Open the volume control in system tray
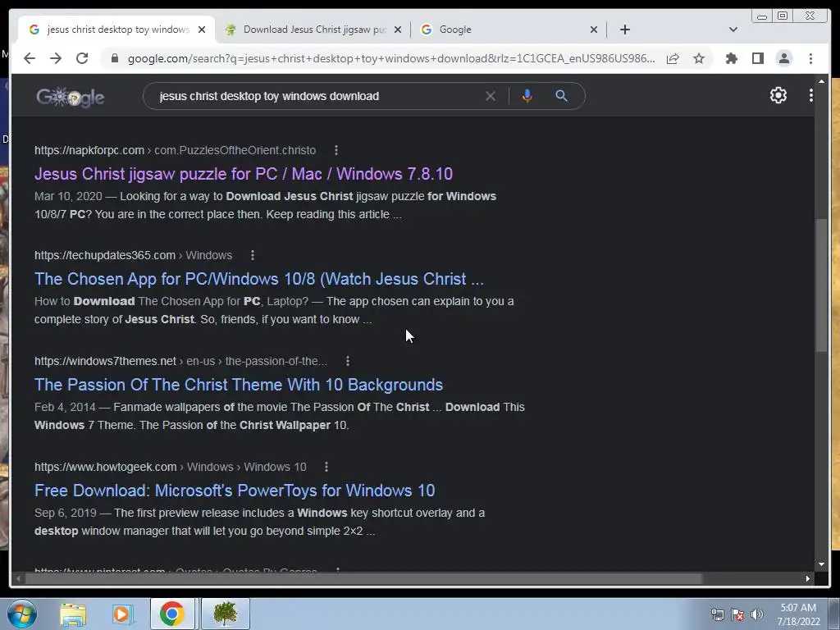 tap(757, 614)
